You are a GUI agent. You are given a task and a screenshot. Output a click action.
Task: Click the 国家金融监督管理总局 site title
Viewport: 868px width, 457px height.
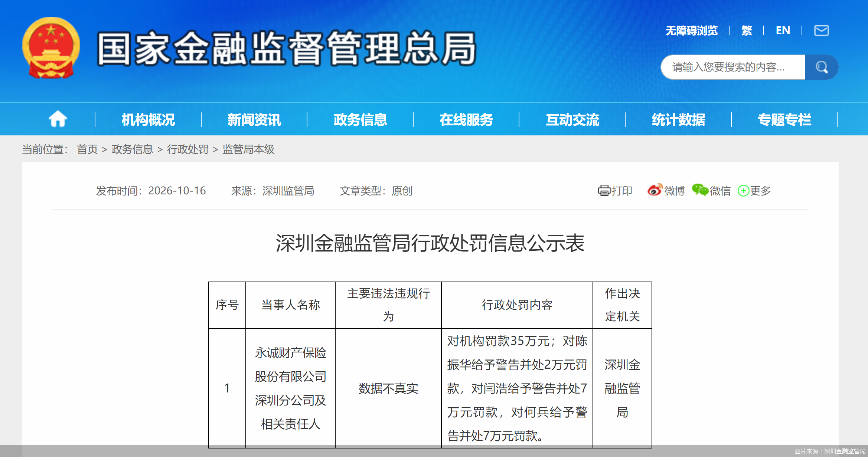[x=287, y=49]
